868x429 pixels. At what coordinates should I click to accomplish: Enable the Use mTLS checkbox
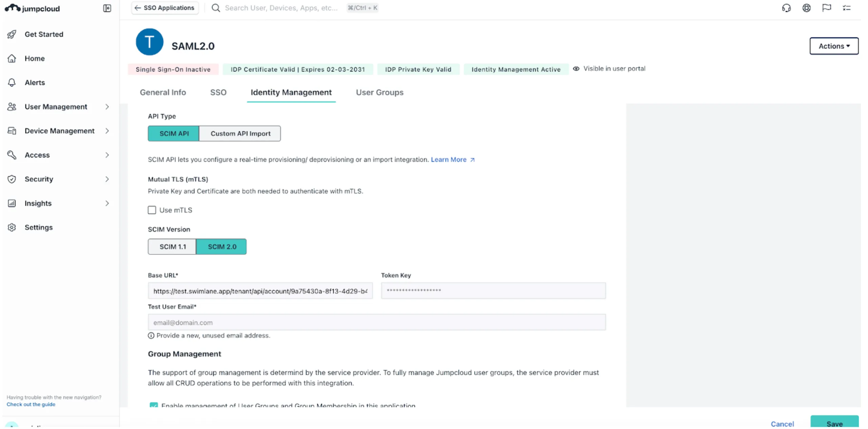[152, 210]
